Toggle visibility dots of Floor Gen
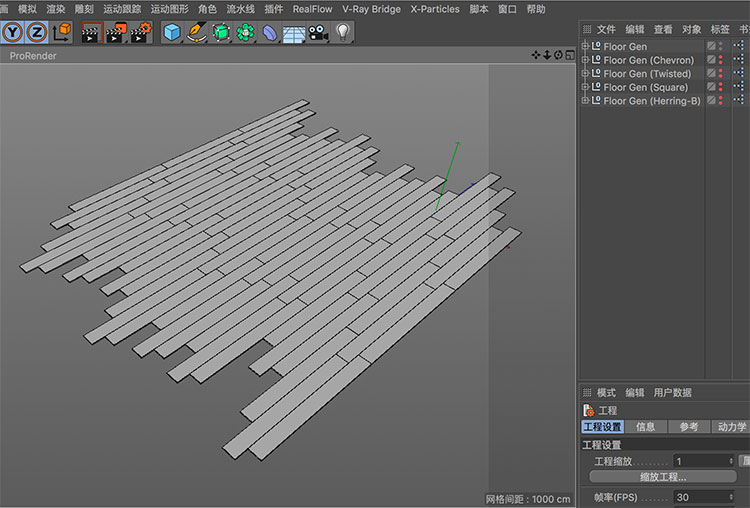 click(x=721, y=46)
